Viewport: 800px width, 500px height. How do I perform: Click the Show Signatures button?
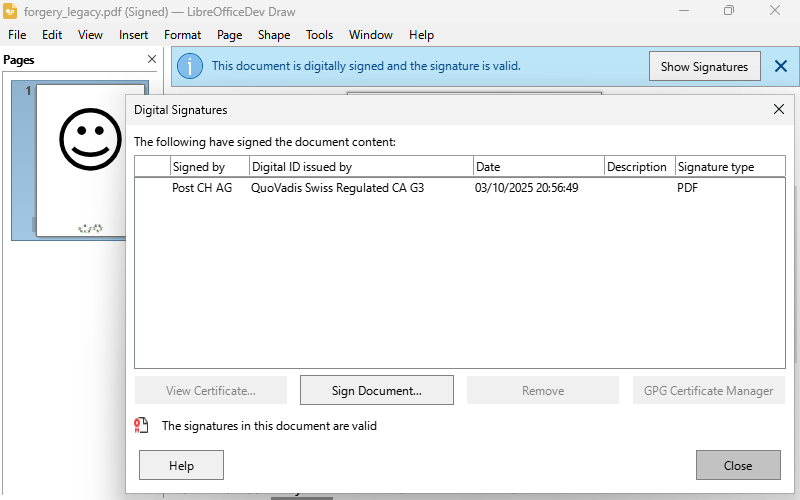tap(705, 66)
